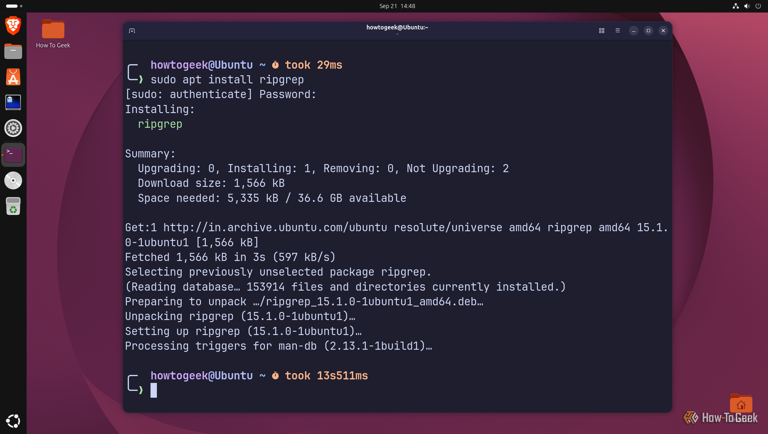Show applications via Ubuntu logo button
Viewport: 768px width, 434px height.
[x=13, y=421]
